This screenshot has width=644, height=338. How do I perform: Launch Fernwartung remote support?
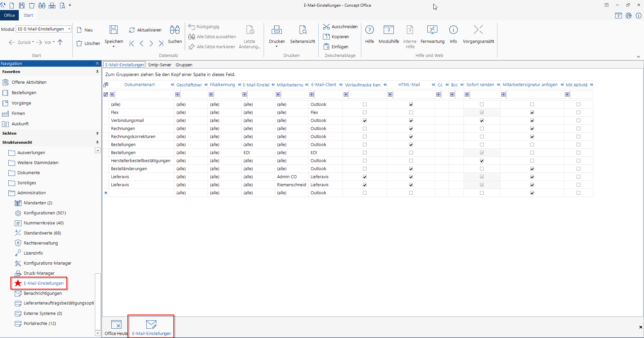point(432,30)
